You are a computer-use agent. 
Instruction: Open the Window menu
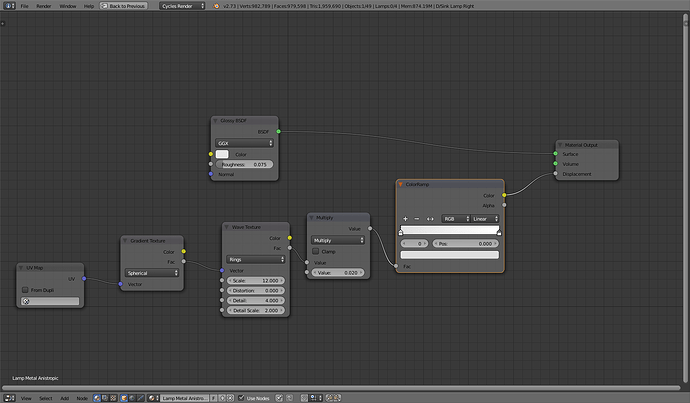[x=67, y=6]
